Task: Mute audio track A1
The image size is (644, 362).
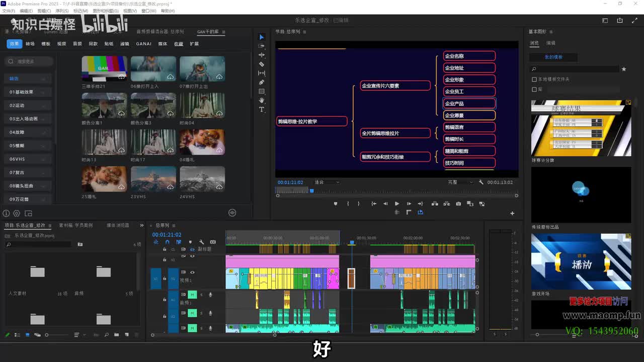Action: 192,295
